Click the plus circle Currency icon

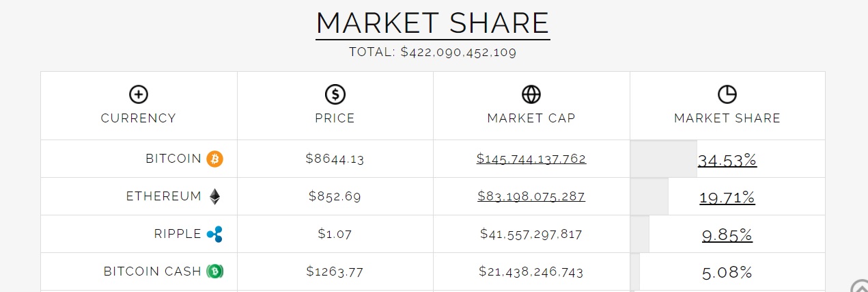pyautogui.click(x=139, y=94)
